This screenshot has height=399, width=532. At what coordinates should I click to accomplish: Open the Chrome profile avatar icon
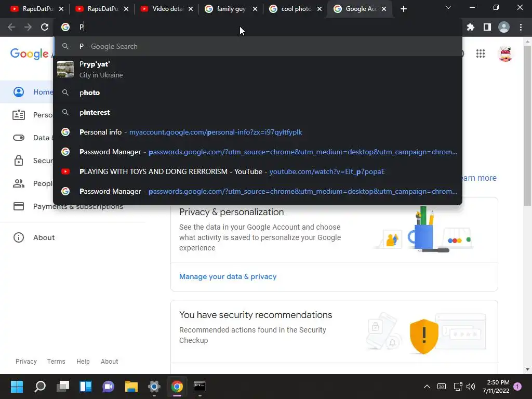pyautogui.click(x=504, y=27)
